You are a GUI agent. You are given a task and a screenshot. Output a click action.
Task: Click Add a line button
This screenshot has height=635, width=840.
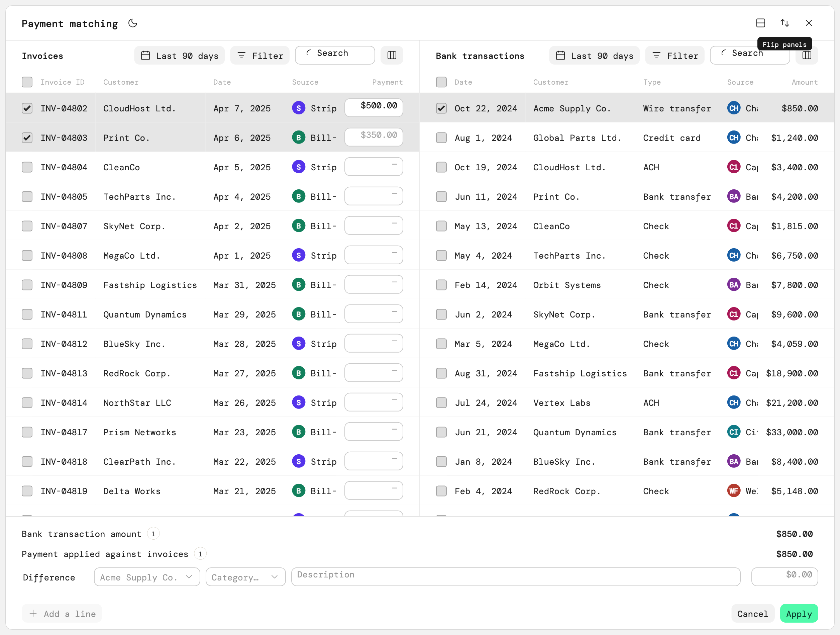[62, 613]
